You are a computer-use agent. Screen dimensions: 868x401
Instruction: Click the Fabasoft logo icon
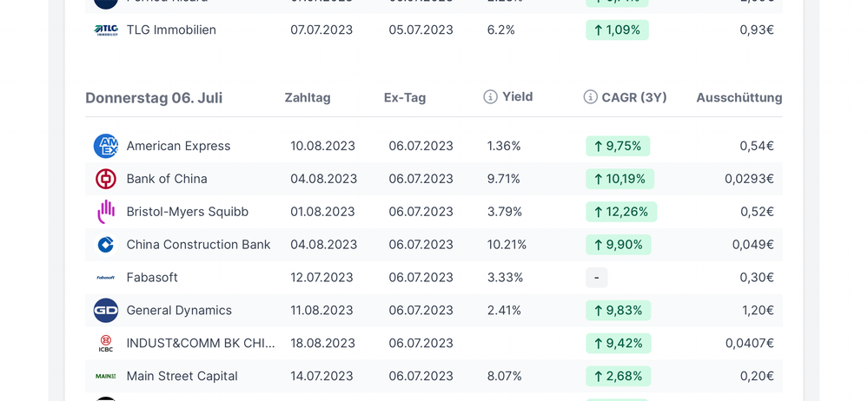pyautogui.click(x=105, y=278)
